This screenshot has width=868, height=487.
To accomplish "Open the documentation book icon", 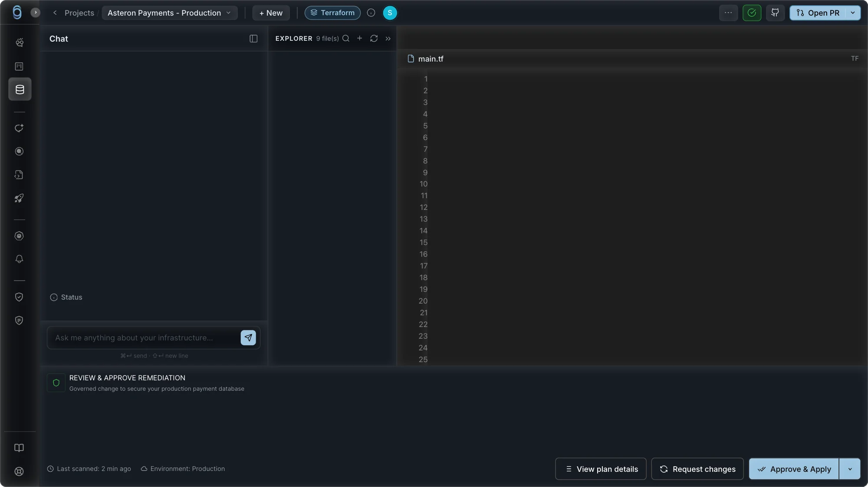I will (x=19, y=448).
